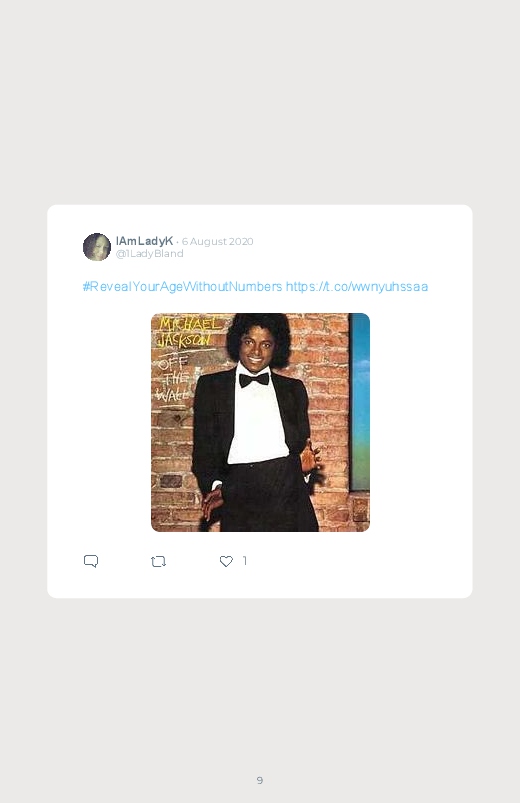Click the retweet arrows icon
The image size is (520, 803).
tap(158, 561)
